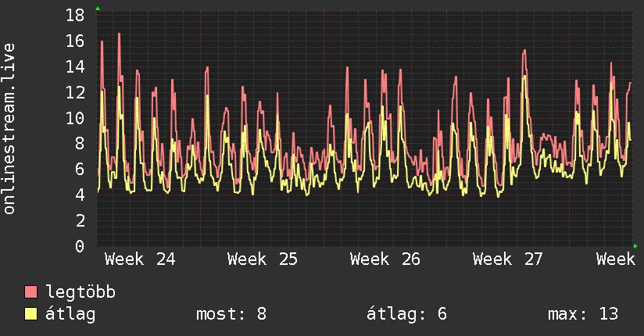
Task: Click the Week 26 axis label
Action: pos(385,259)
